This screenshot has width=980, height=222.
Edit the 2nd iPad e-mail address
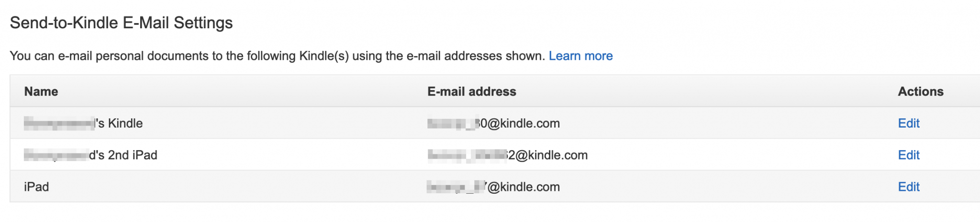coord(909,155)
